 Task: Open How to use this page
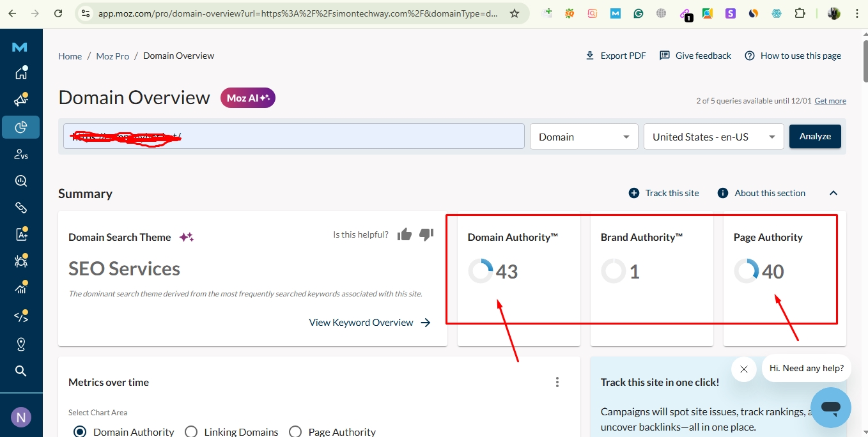793,56
